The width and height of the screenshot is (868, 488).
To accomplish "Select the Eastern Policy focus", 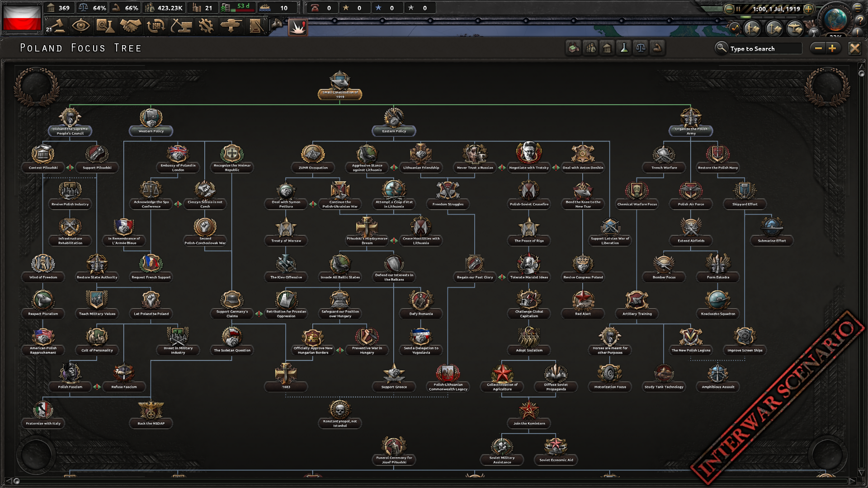I will point(394,121).
